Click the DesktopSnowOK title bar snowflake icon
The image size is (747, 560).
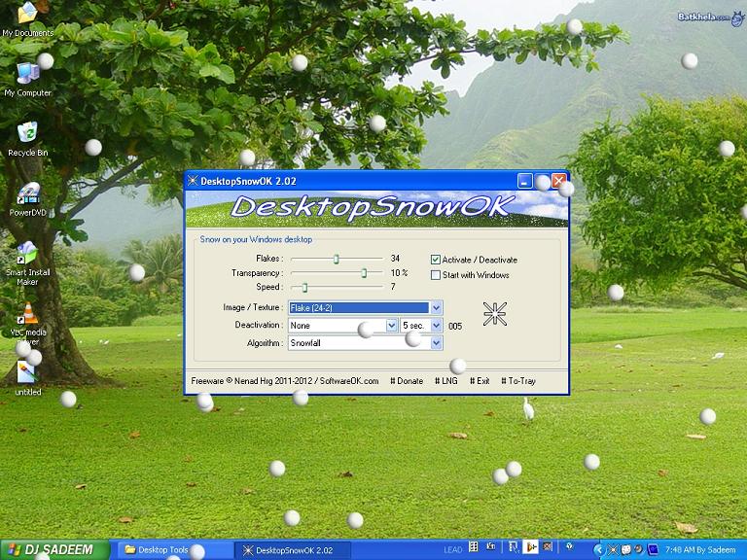pyautogui.click(x=193, y=181)
